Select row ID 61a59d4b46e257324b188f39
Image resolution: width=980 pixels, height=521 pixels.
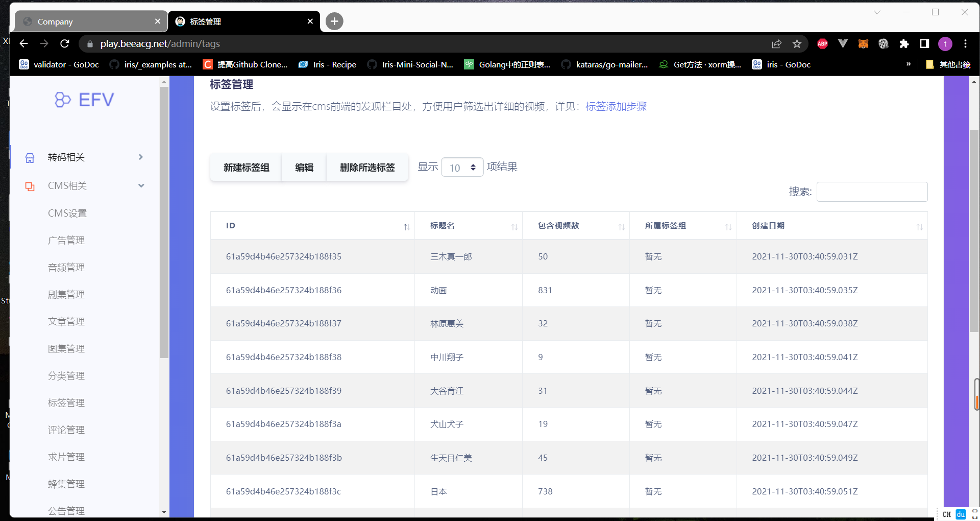tap(569, 391)
